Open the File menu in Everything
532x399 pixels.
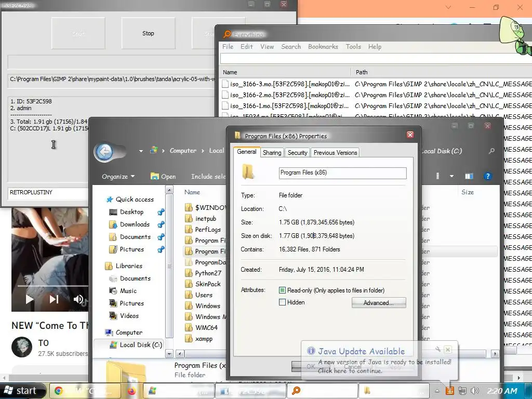point(228,47)
